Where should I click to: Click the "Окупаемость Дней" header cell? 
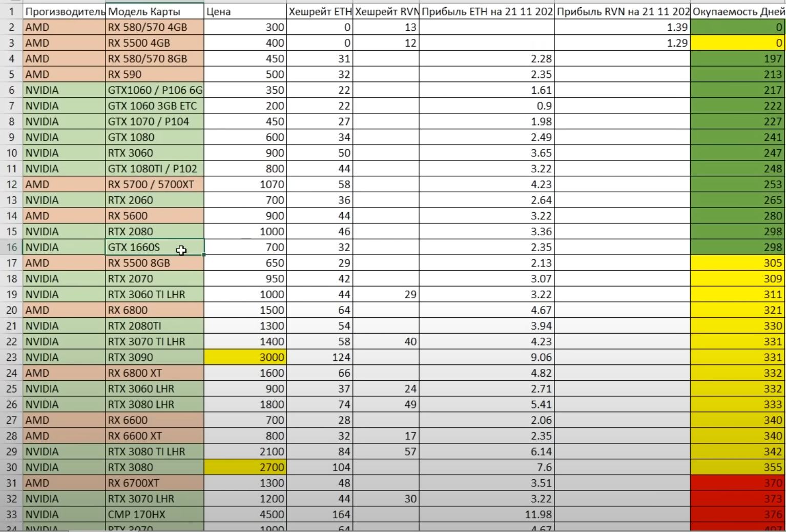[738, 11]
